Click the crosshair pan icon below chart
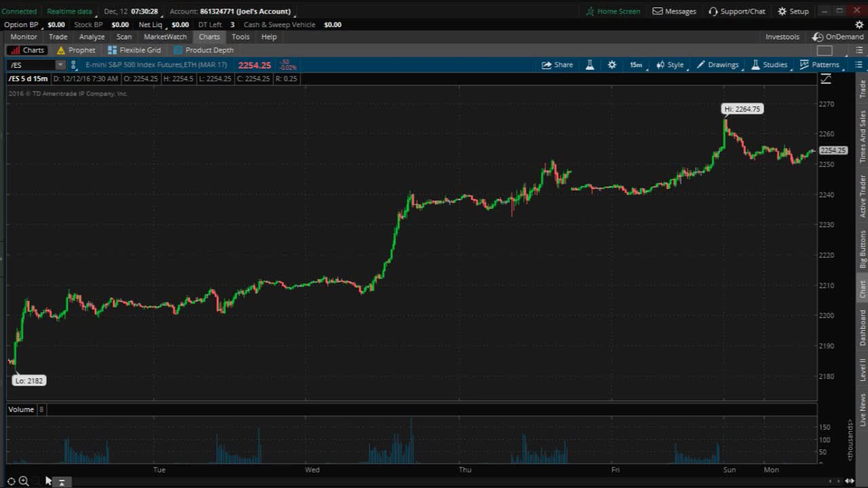The height and width of the screenshot is (488, 868). click(x=12, y=481)
